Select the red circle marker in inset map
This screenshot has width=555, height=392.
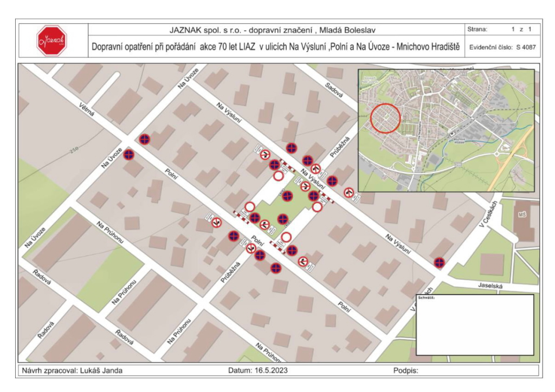point(385,118)
